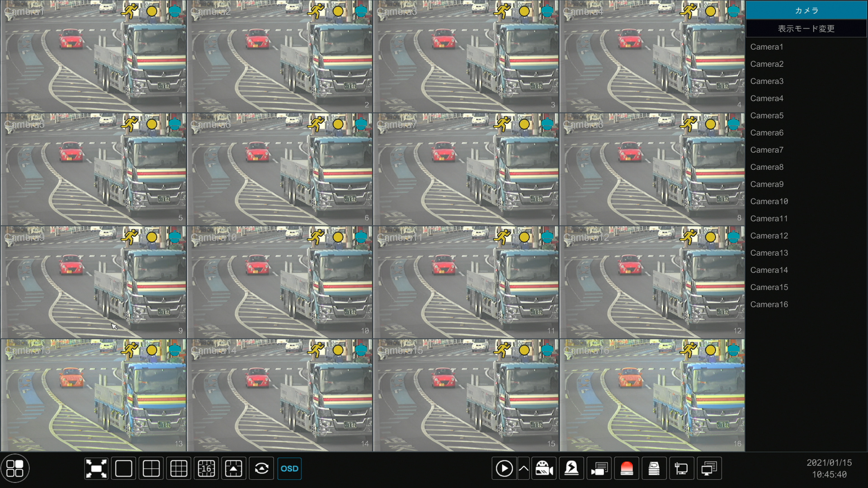Image resolution: width=868 pixels, height=488 pixels.
Task: Click the yellow record indicator on tile 16
Action: coord(711,350)
